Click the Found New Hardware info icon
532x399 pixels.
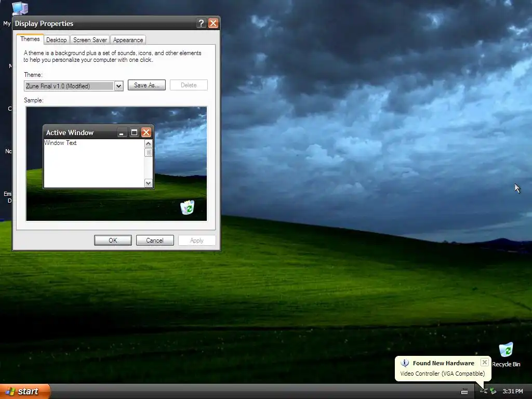tap(404, 363)
